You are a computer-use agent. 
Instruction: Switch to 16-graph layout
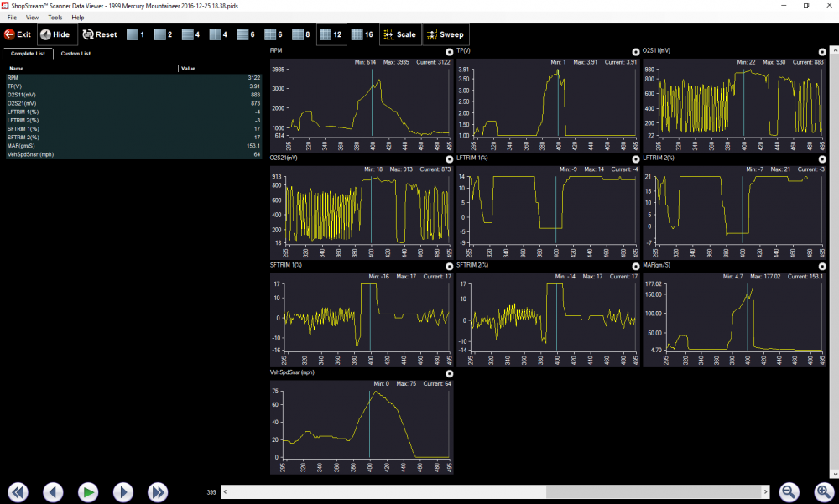pyautogui.click(x=362, y=34)
